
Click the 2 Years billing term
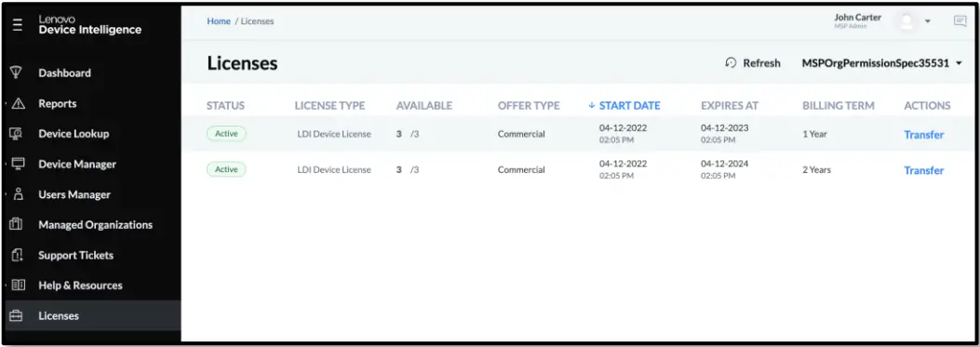[817, 169]
